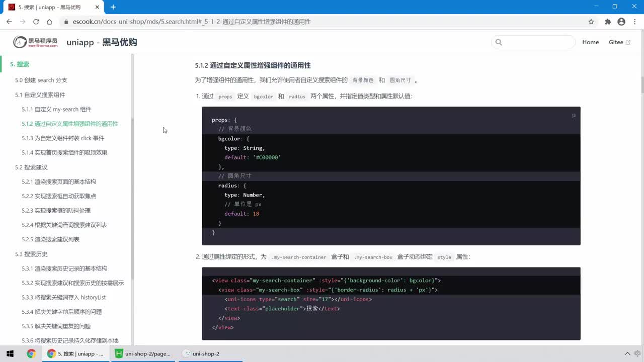Focus the site search box
Viewport: 644px width, 362px height.
(533, 42)
